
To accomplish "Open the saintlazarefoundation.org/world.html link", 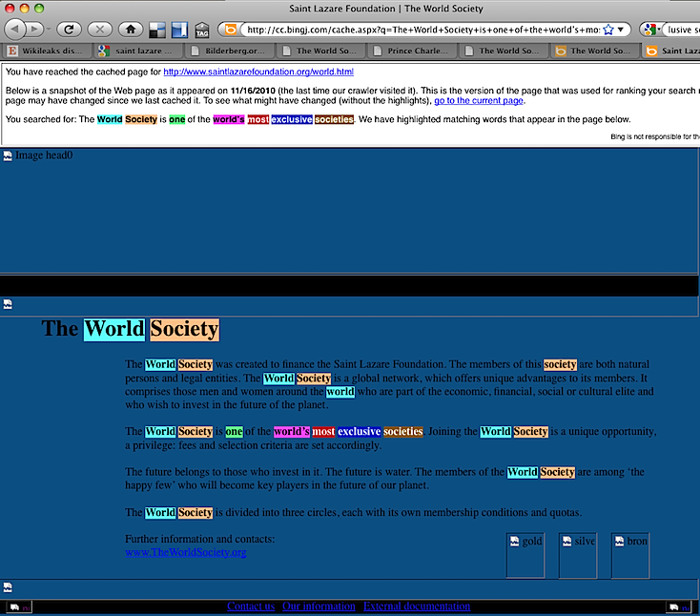I will tap(258, 72).
